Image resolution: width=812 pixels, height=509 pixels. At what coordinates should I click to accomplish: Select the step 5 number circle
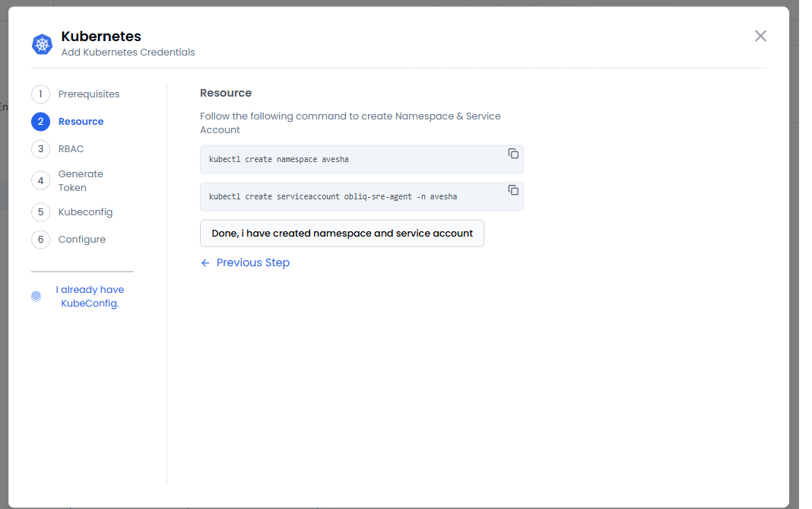(x=40, y=212)
